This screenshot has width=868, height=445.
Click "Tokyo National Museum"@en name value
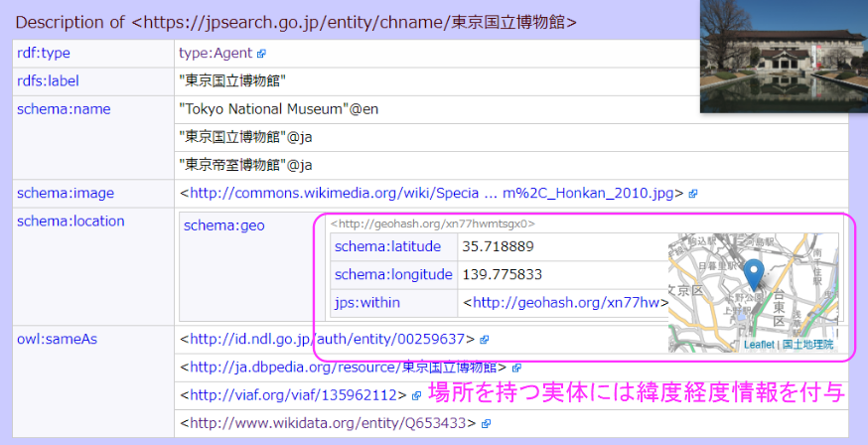click(278, 109)
